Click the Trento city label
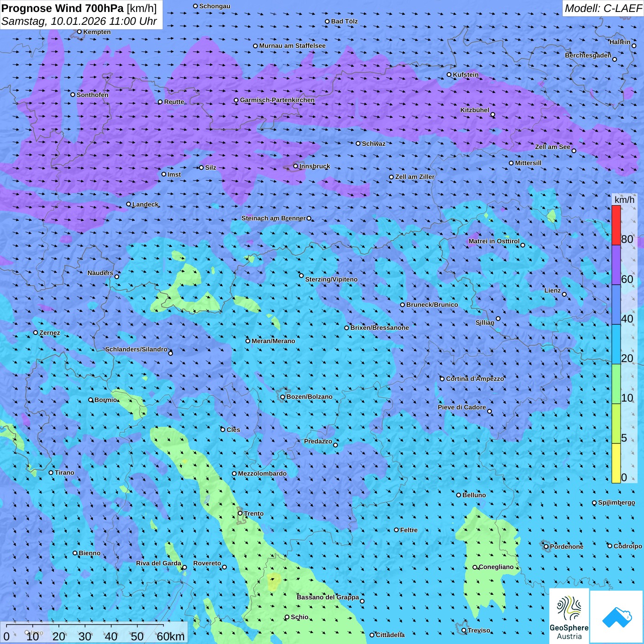Image resolution: width=644 pixels, height=644 pixels. (x=254, y=513)
